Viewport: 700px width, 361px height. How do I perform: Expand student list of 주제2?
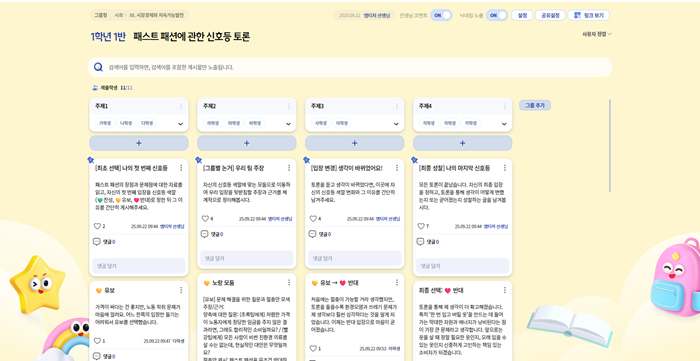point(288,124)
